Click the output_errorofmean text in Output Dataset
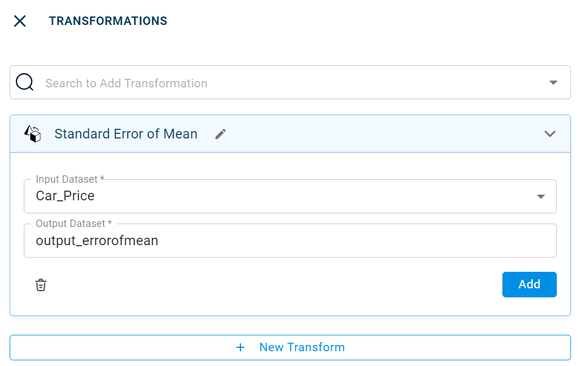The height and width of the screenshot is (366, 588). click(x=97, y=241)
